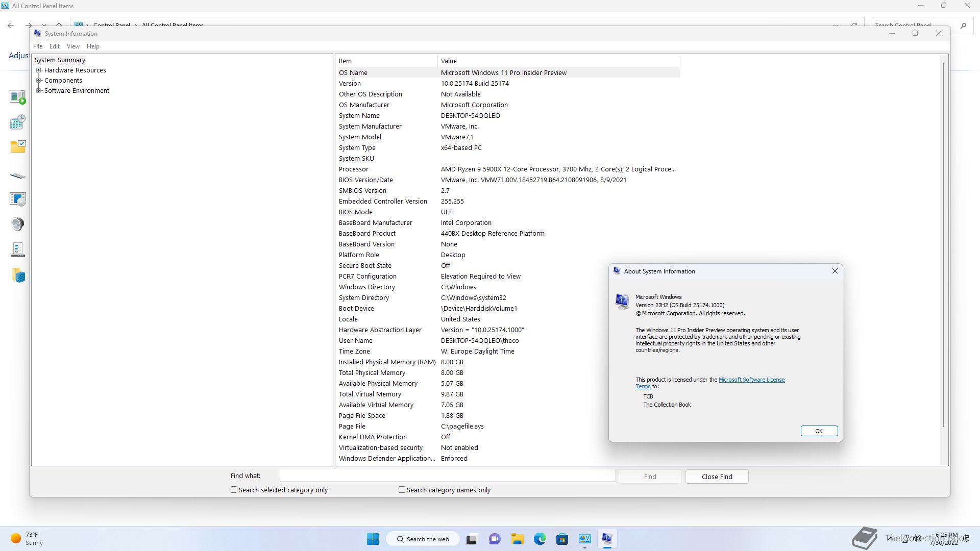This screenshot has width=980, height=551.
Task: Click the System Manufacturer item
Action: point(370,127)
